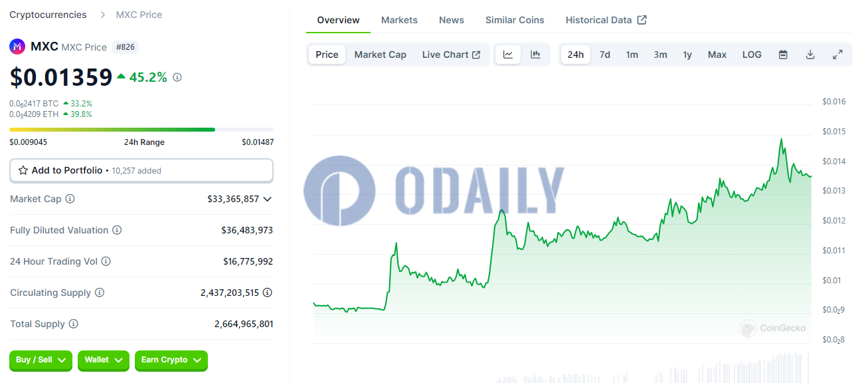The width and height of the screenshot is (868, 383).
Task: Click the peak of the price chart line
Action: coord(781,140)
